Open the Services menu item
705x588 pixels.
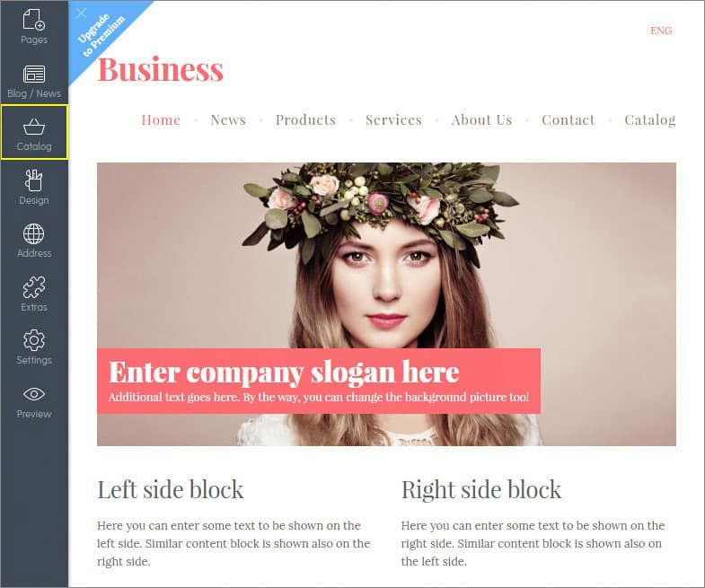(x=393, y=120)
